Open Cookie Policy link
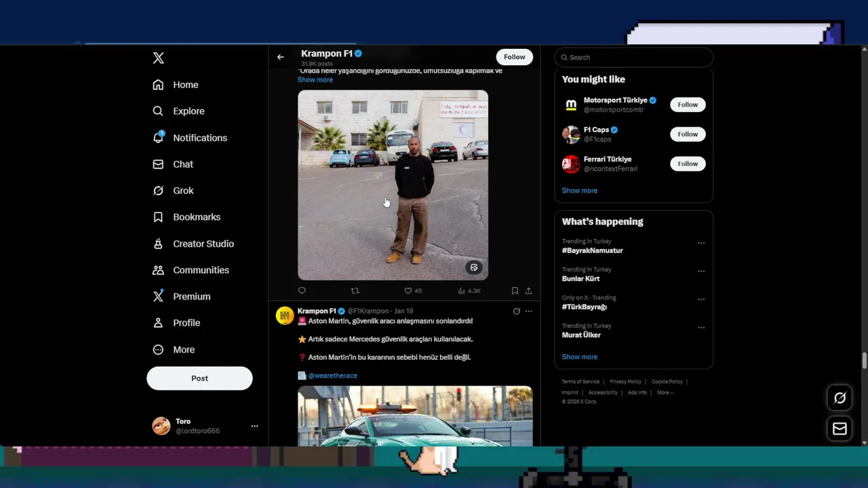This screenshot has height=488, width=868. click(667, 382)
